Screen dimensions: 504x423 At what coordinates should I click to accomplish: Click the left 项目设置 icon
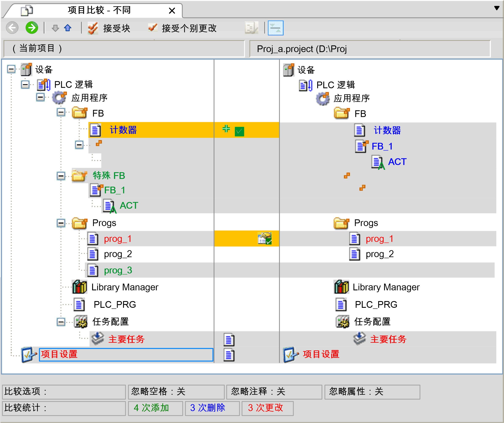29,355
